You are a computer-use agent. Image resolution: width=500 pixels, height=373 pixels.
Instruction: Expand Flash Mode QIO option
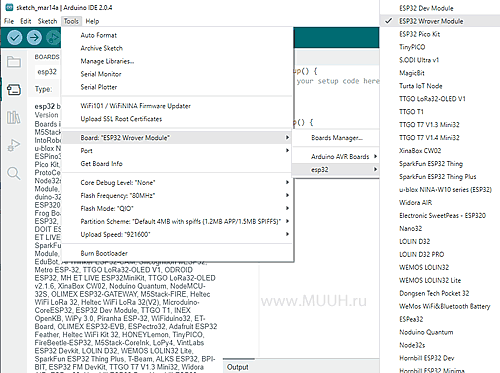[177, 208]
